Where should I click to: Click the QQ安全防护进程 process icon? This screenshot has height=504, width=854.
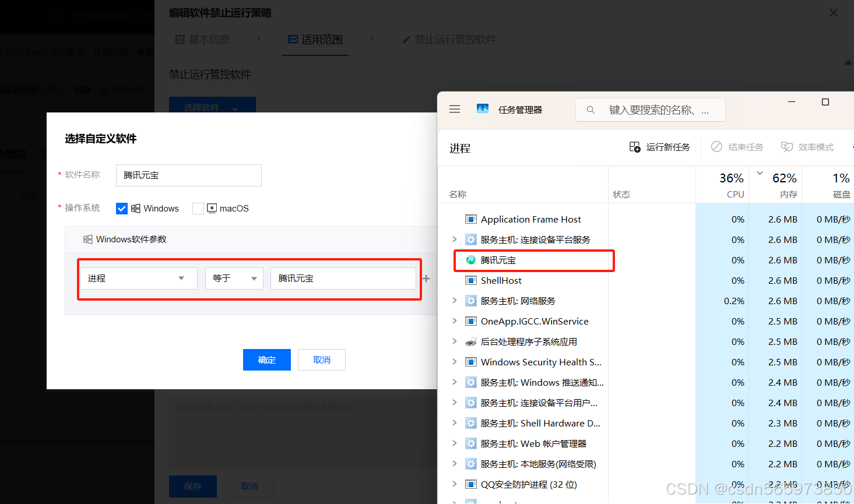[x=470, y=484]
